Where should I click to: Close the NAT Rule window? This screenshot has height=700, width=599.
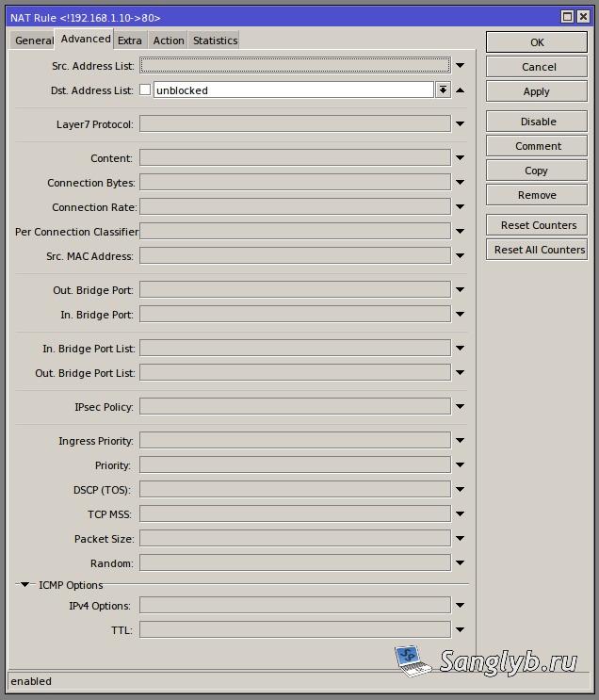[583, 17]
